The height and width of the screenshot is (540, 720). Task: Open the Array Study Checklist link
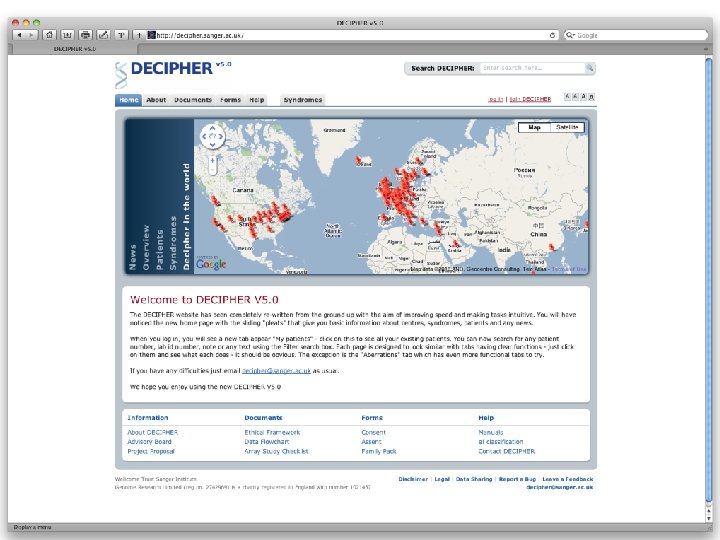click(x=276, y=451)
